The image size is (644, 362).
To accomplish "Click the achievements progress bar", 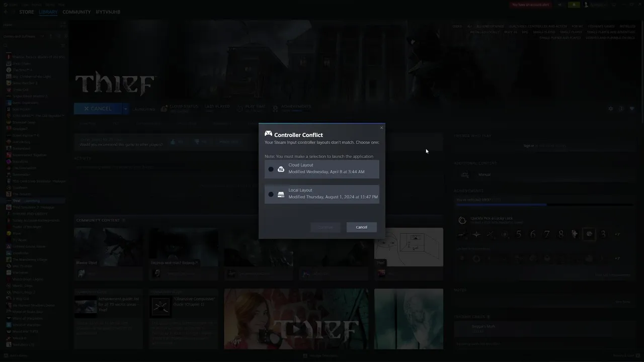I will (544, 205).
